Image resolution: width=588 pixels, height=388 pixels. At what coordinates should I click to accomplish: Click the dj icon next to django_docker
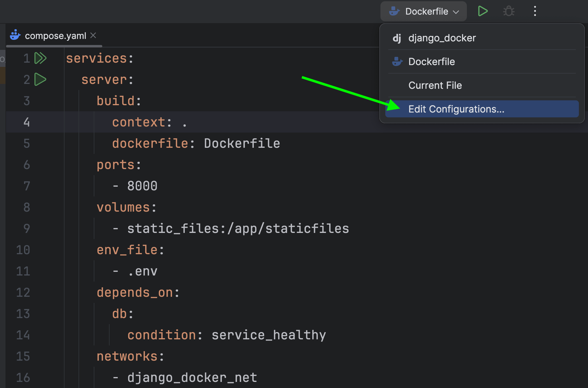(397, 38)
